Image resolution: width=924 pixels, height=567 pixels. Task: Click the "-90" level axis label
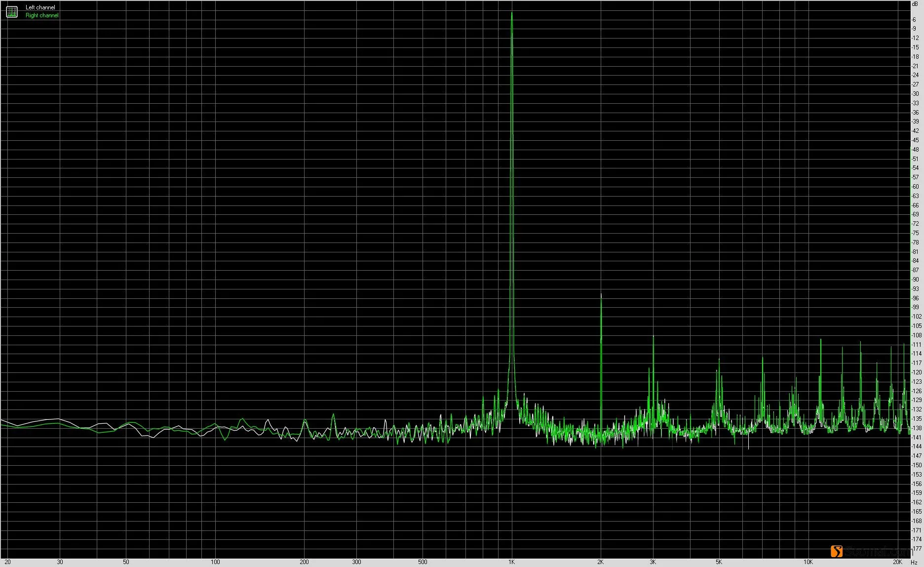(915, 280)
